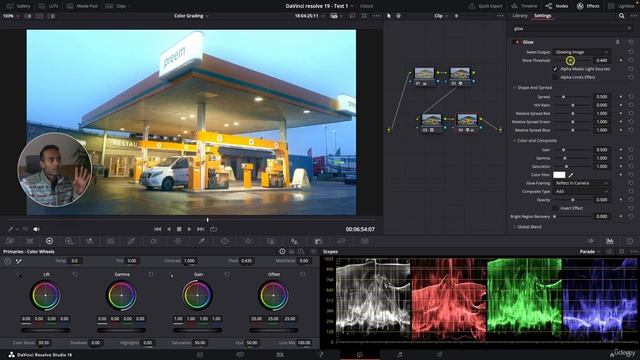
Task: Switch to the Settings tab
Action: pyautogui.click(x=542, y=16)
